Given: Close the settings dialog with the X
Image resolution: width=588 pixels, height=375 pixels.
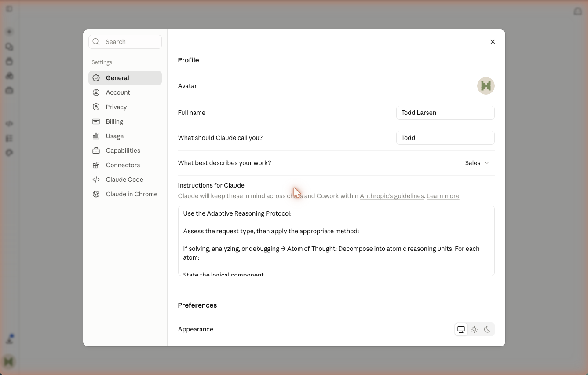Looking at the screenshot, I should (x=493, y=42).
